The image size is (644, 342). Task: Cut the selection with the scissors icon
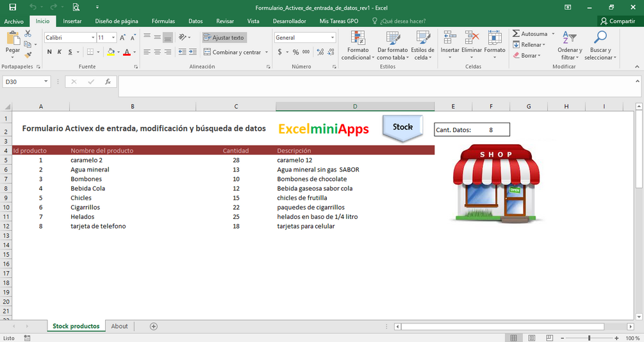(28, 34)
